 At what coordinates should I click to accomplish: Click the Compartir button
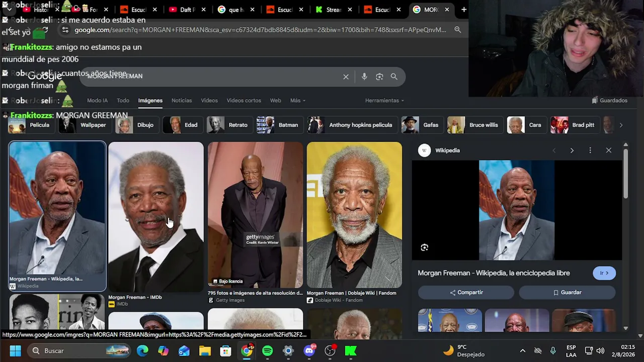(466, 293)
